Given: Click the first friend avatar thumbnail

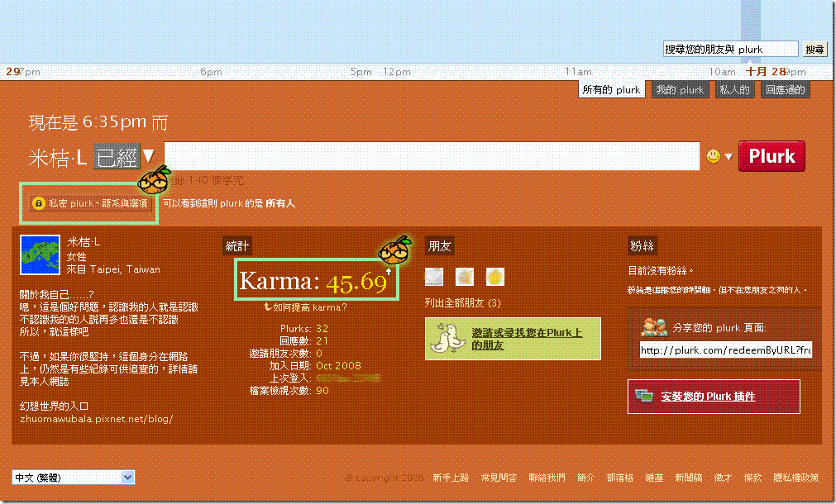Looking at the screenshot, I should point(434,277).
